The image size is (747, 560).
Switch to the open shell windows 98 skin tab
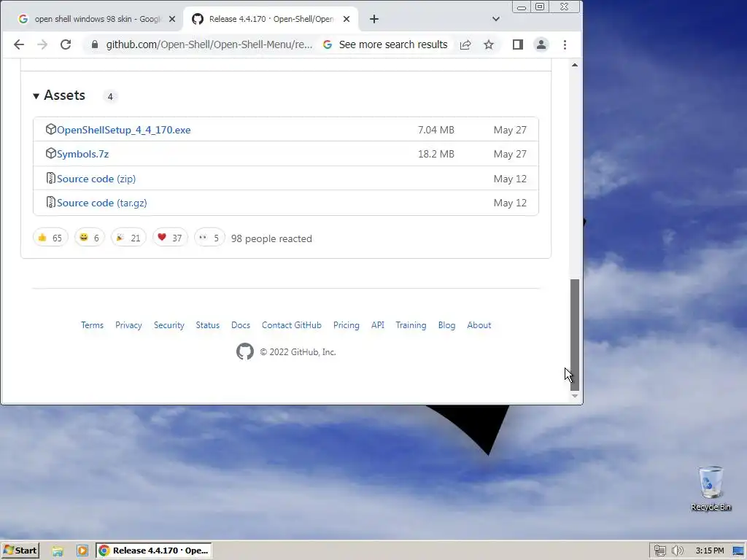click(x=92, y=19)
